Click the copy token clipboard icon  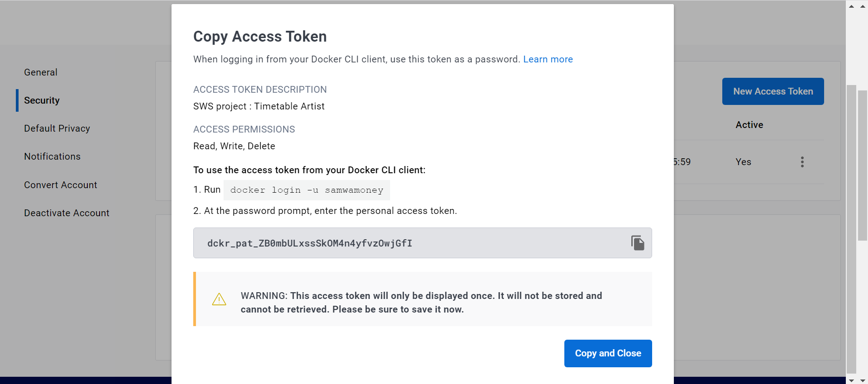click(x=638, y=243)
